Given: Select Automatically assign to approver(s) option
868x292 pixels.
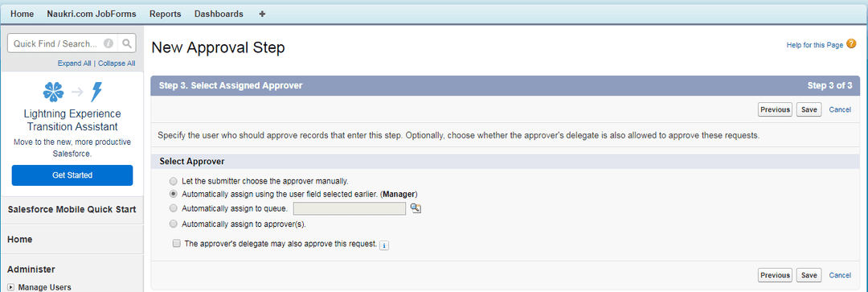Looking at the screenshot, I should point(174,224).
